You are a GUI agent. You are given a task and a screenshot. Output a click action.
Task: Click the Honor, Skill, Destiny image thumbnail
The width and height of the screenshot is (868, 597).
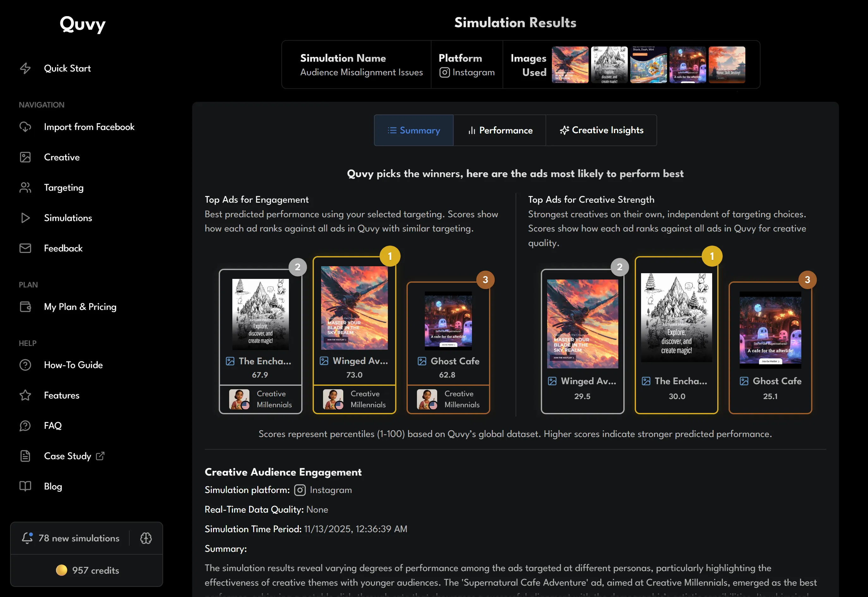click(726, 65)
